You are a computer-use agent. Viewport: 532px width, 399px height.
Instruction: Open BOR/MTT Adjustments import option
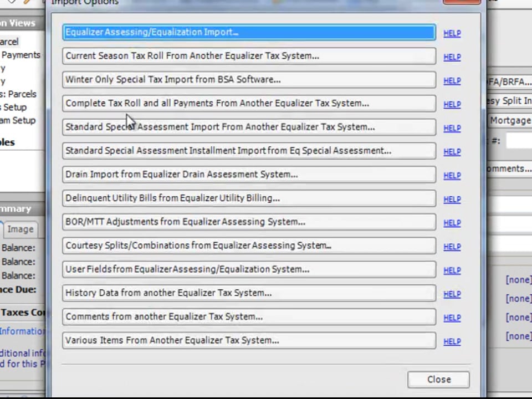point(249,222)
